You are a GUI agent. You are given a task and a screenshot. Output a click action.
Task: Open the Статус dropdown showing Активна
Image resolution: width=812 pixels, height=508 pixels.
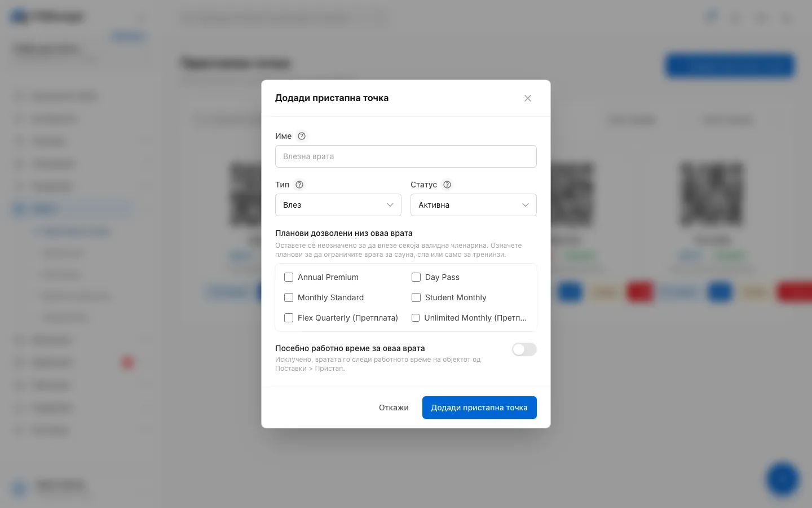click(x=474, y=205)
